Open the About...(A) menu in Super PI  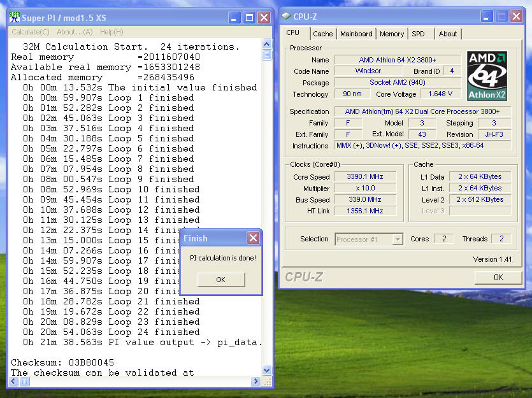coord(75,32)
